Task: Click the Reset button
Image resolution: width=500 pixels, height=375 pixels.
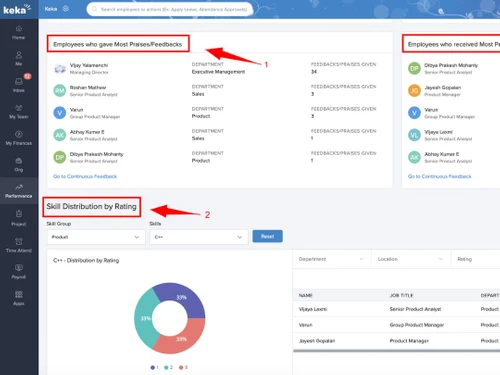Action: (268, 236)
